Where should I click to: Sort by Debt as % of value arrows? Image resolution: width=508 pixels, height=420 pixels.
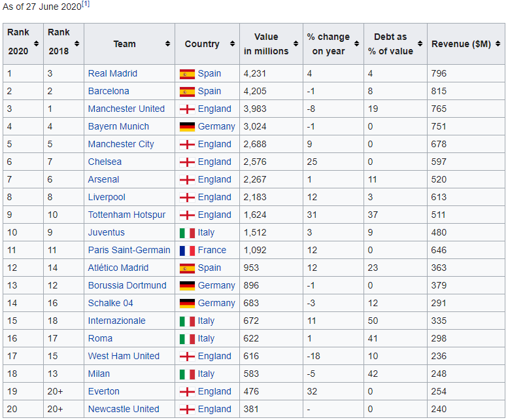[420, 43]
